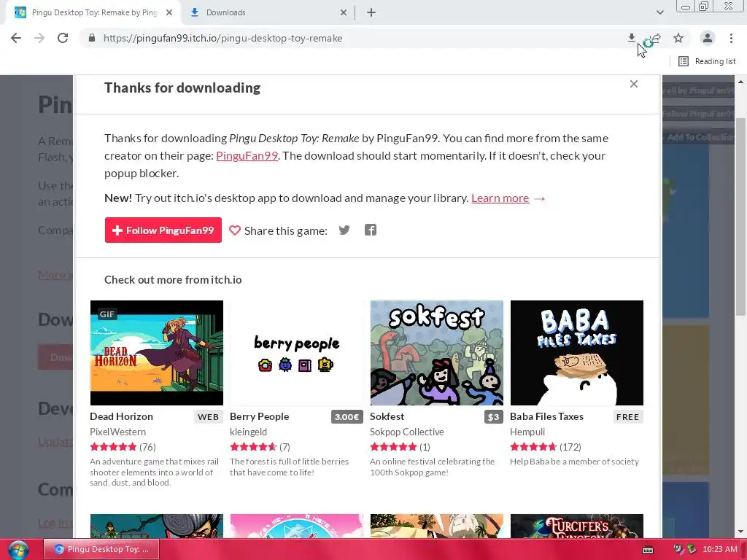Go back using the browser back arrow

click(16, 38)
